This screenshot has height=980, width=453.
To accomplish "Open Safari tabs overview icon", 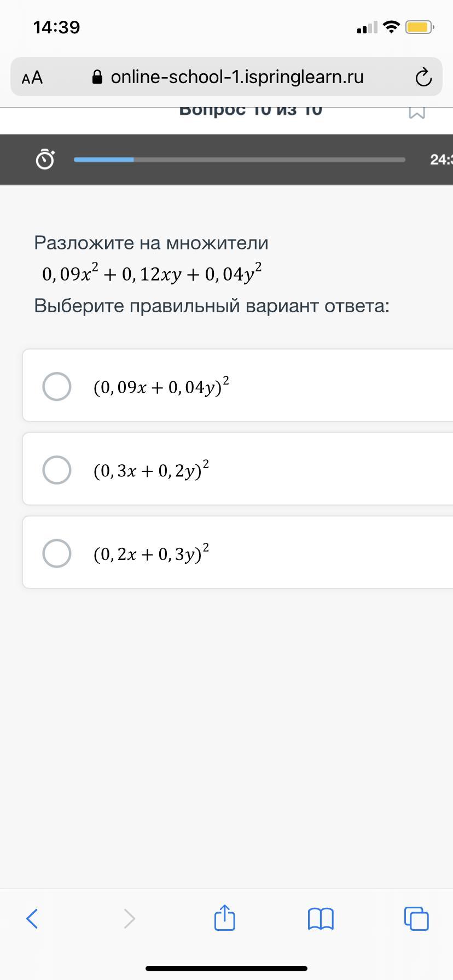I will [x=416, y=918].
